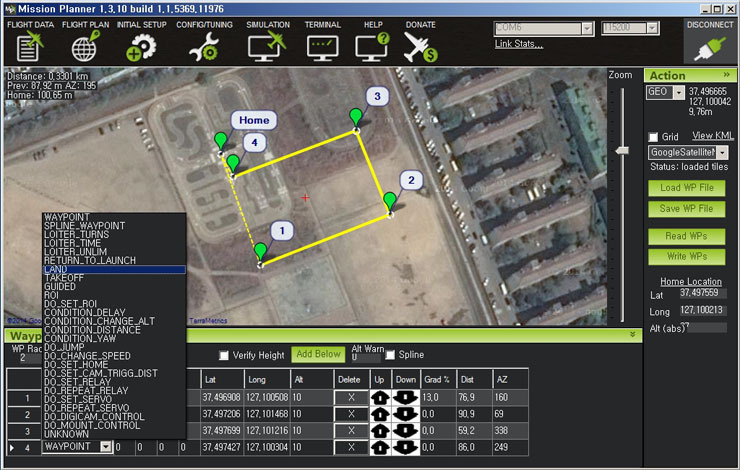Toggle the Spline checkbox
740x470 pixels.
tap(390, 355)
